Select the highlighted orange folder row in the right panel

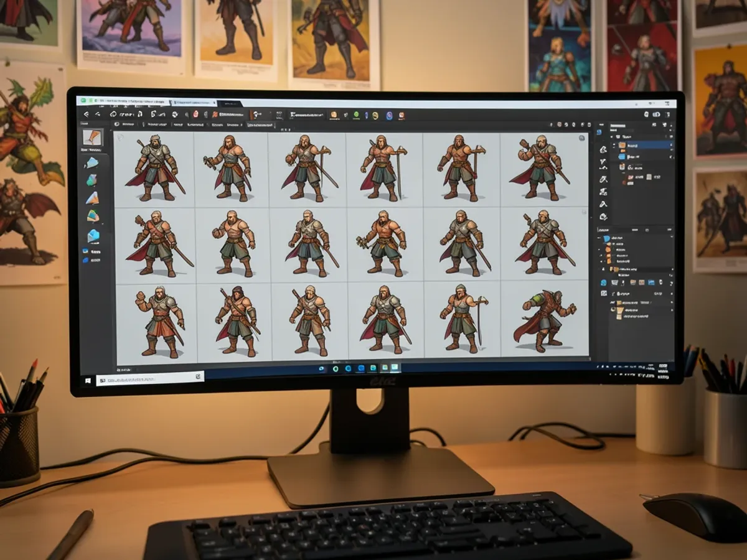coord(641,145)
